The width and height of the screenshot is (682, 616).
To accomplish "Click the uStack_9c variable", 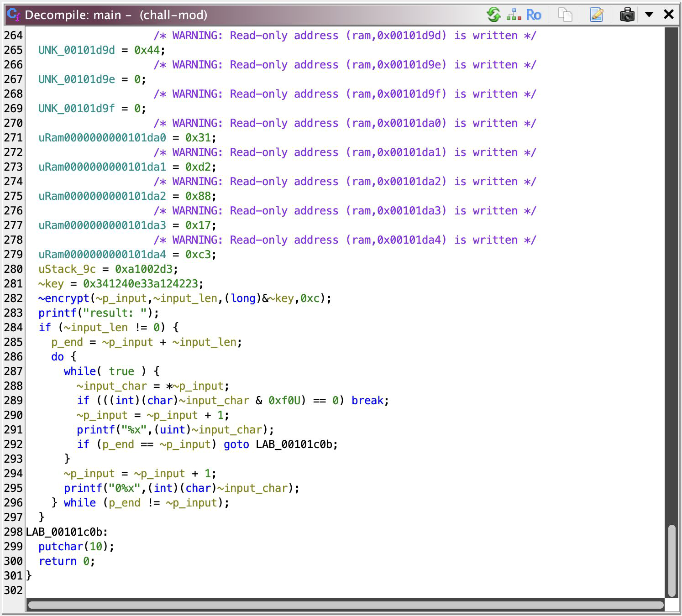I will 67,269.
